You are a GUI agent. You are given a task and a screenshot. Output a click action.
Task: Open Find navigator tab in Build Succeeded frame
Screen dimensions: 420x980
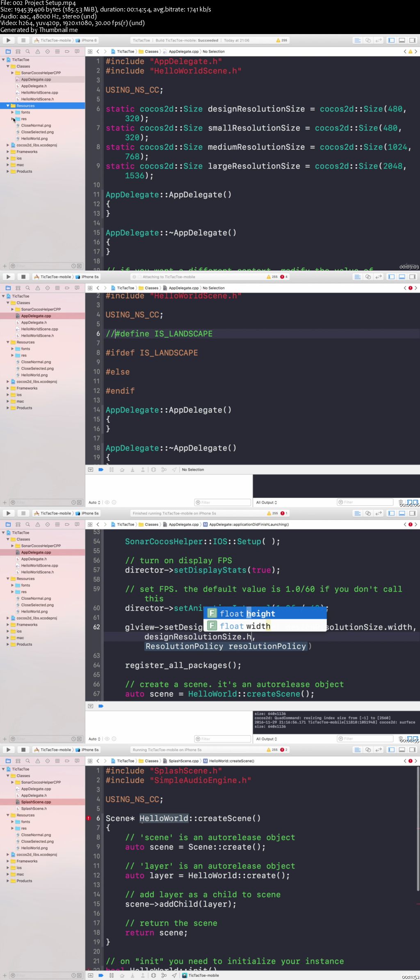(x=28, y=51)
